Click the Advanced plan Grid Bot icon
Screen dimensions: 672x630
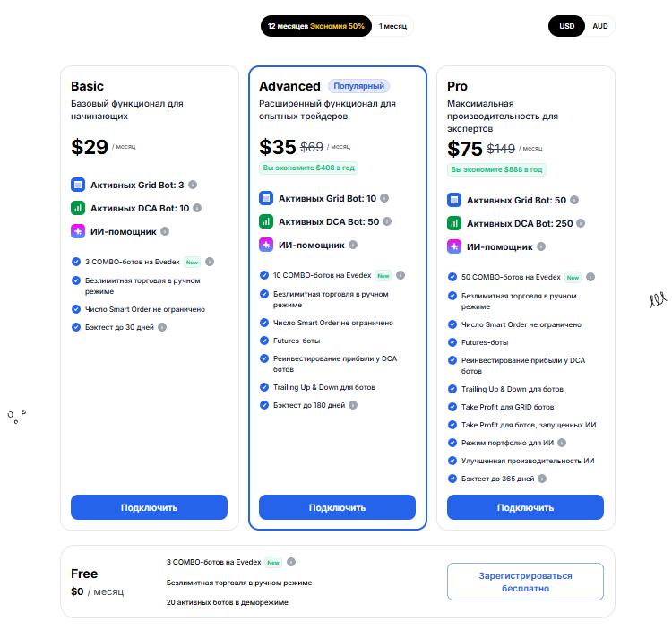[x=266, y=198]
